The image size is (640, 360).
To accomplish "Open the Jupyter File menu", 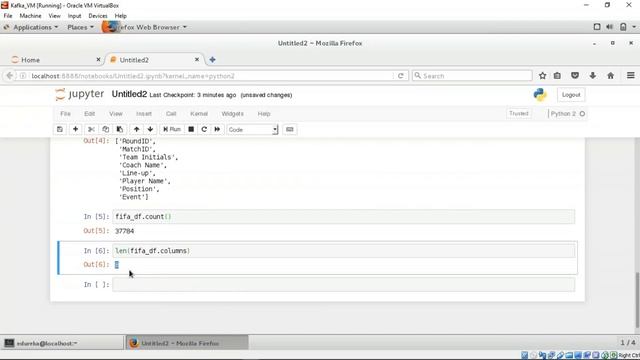I will [65, 114].
